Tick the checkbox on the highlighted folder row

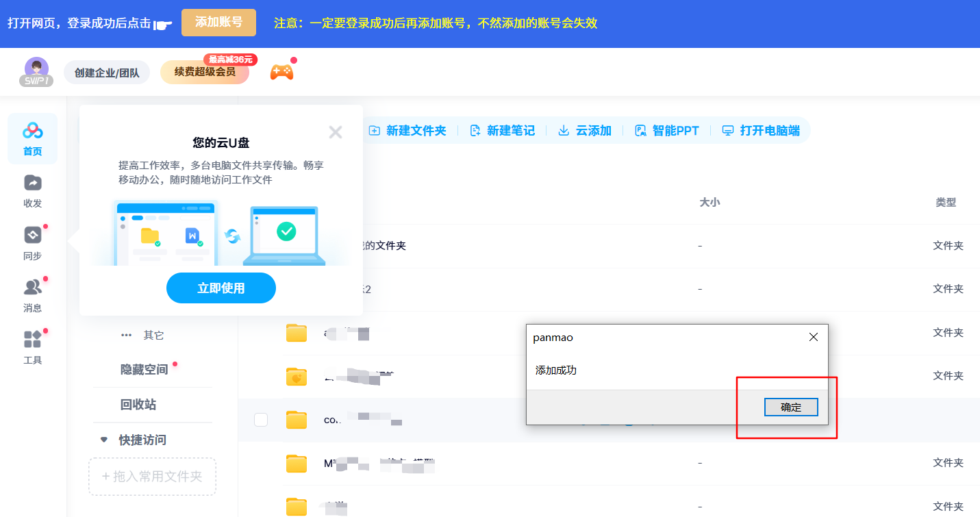pyautogui.click(x=261, y=420)
